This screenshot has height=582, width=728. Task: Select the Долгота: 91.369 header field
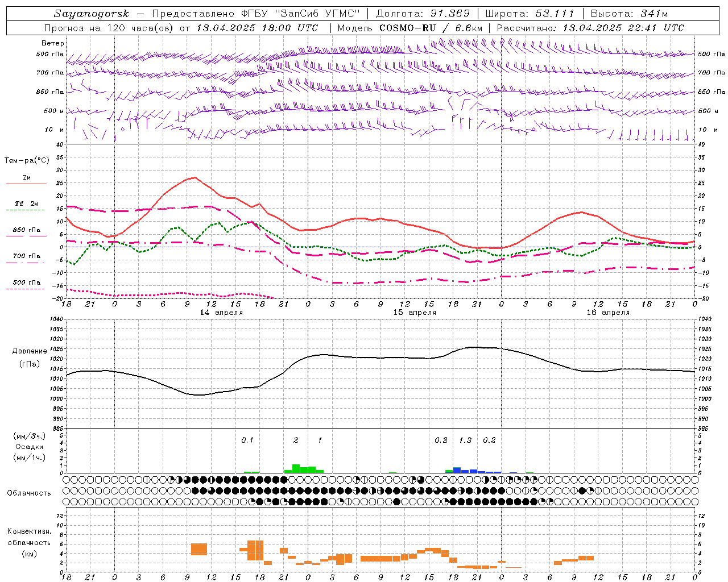(423, 14)
